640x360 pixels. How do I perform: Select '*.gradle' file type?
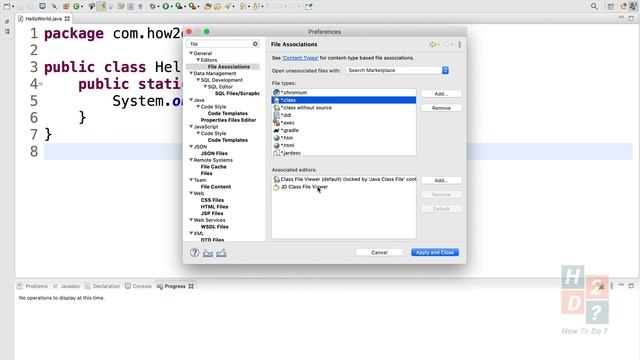point(344,130)
